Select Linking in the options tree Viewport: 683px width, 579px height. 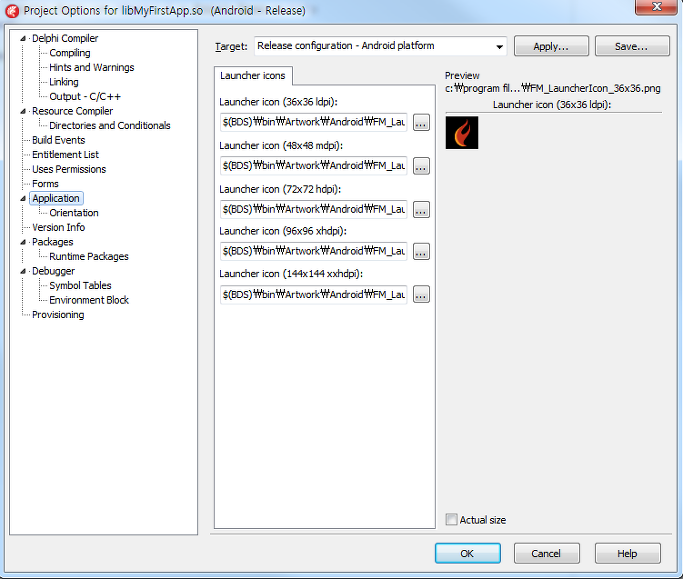click(64, 82)
